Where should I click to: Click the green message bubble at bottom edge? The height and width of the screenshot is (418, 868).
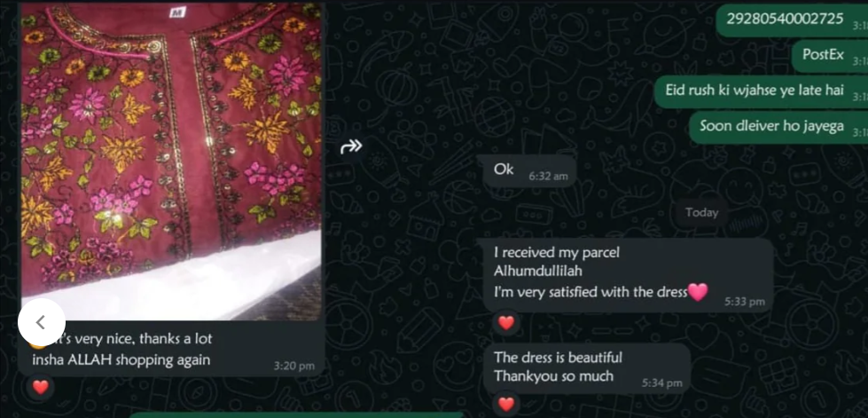point(296,414)
